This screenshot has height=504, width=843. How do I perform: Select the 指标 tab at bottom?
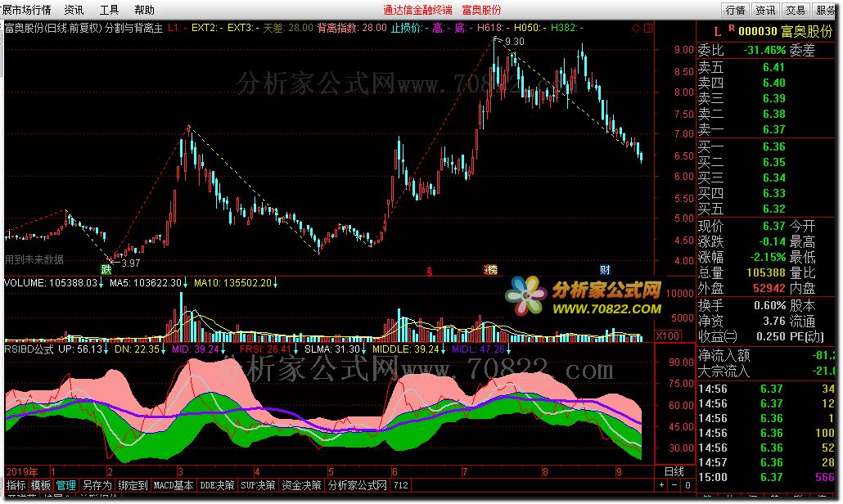(16, 485)
